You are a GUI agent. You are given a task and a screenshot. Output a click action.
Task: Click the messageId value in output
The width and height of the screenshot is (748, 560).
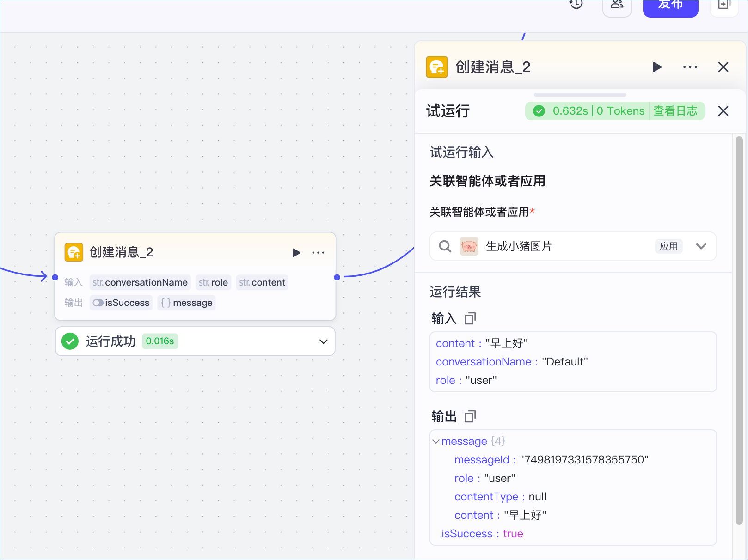[x=584, y=460]
